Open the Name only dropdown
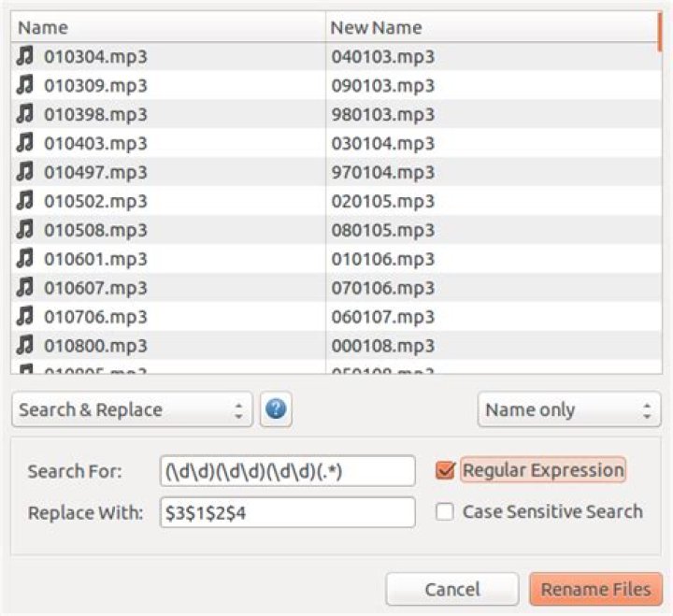 click(x=569, y=409)
